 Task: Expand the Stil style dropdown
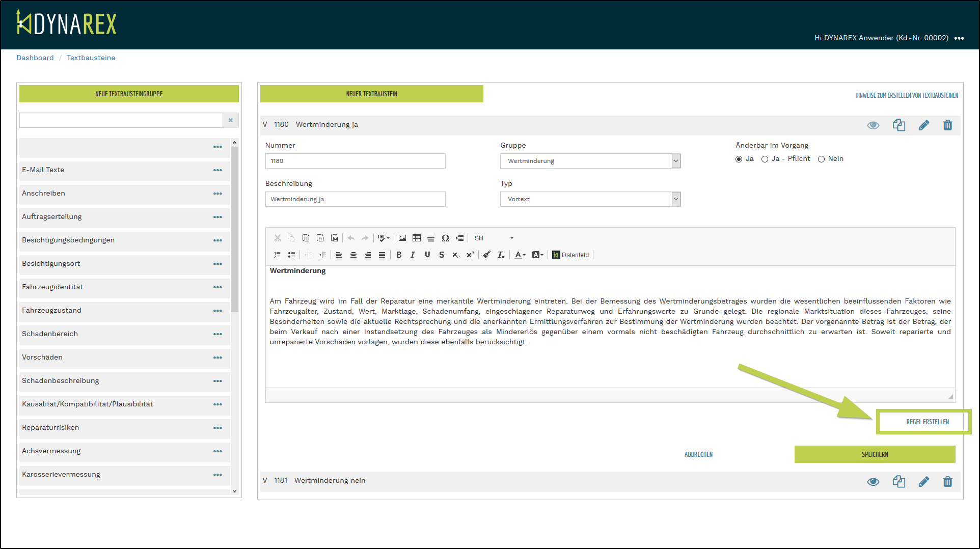click(494, 238)
